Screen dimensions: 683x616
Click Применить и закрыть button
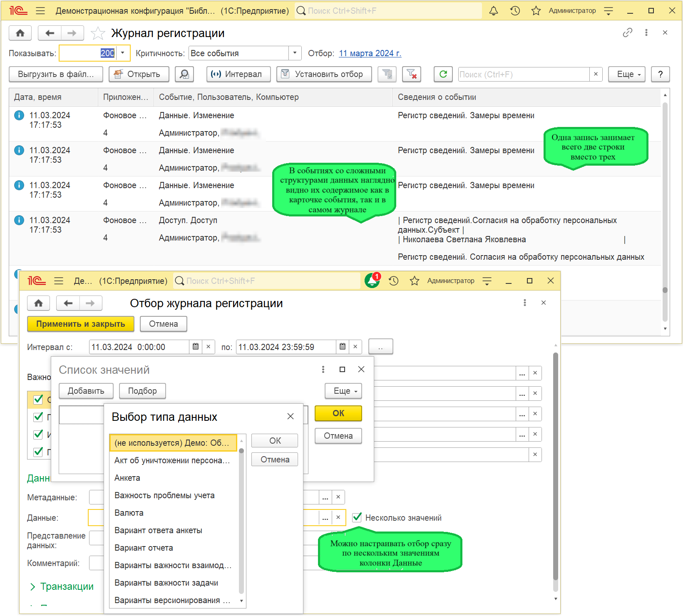(81, 324)
